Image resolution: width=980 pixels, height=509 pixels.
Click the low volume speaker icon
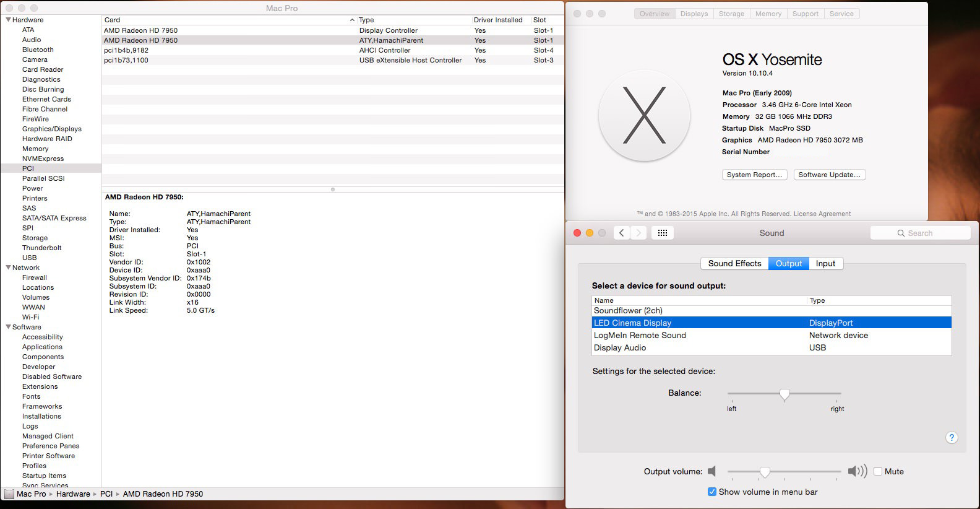coord(711,471)
